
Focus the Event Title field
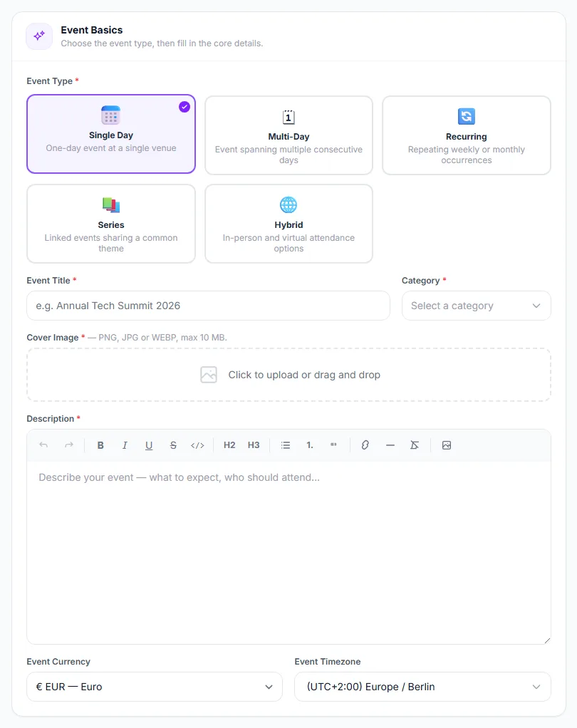(209, 306)
